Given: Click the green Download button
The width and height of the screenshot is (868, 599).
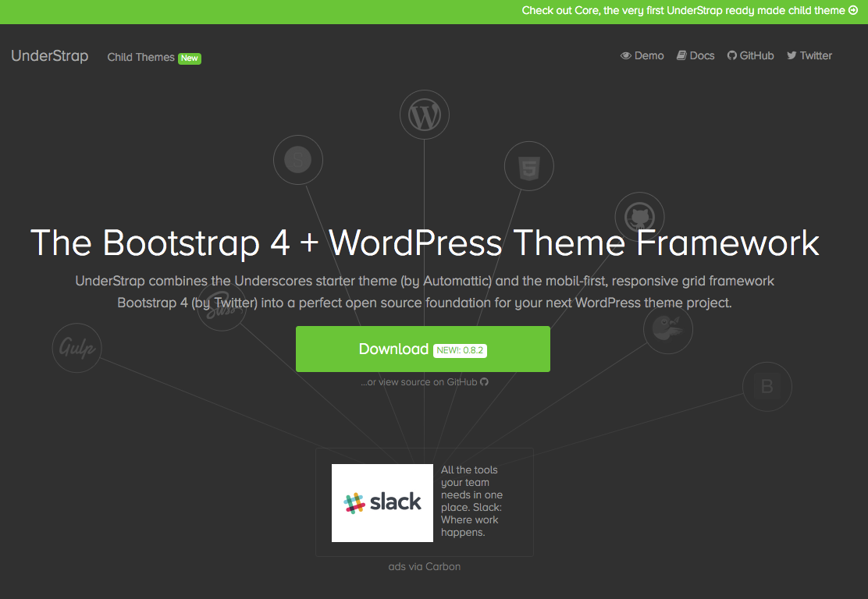Looking at the screenshot, I should click(x=423, y=349).
